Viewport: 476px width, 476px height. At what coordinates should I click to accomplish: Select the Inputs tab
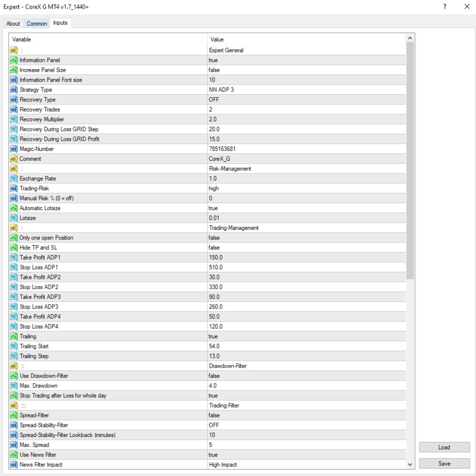[60, 23]
